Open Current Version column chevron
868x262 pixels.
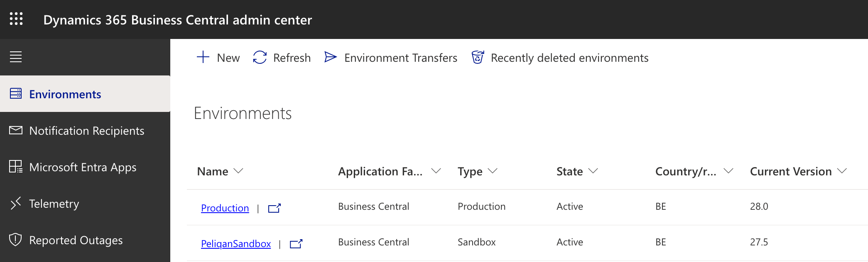click(x=842, y=171)
